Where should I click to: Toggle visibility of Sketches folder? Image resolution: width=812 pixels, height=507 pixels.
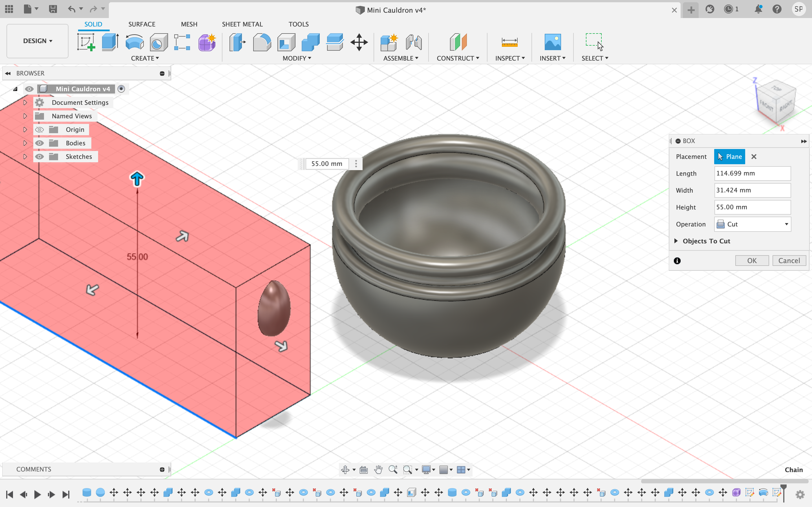tap(40, 156)
